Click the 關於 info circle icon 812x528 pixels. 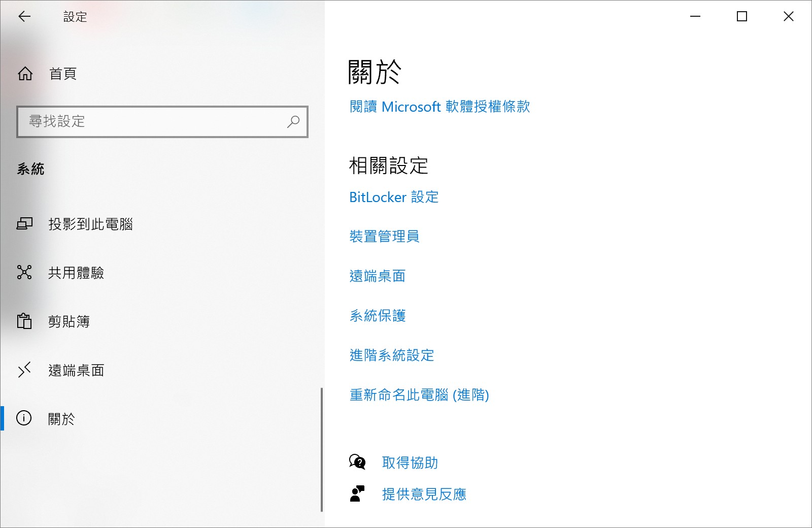(24, 418)
